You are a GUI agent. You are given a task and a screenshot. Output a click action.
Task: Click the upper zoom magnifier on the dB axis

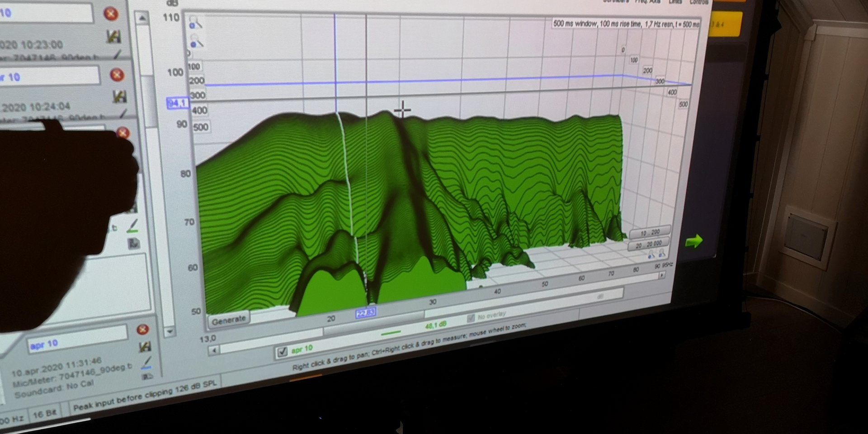[x=195, y=23]
